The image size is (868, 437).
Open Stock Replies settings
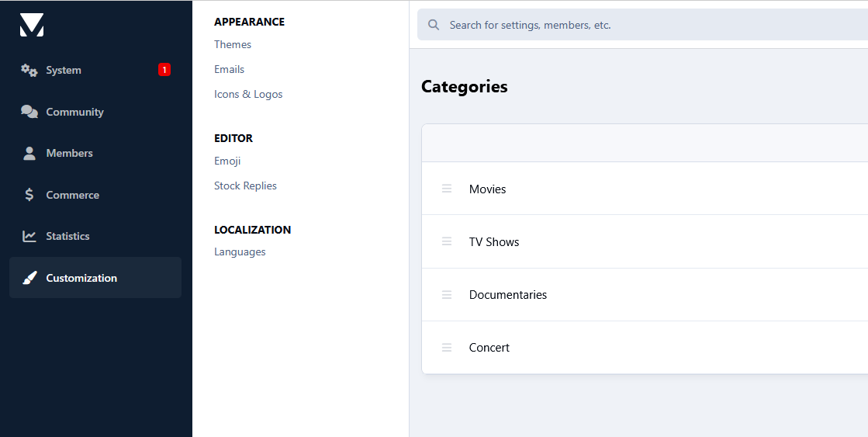click(245, 186)
